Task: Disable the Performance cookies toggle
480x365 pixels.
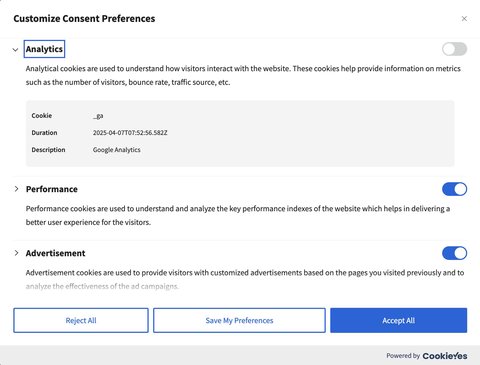Action: (x=454, y=189)
